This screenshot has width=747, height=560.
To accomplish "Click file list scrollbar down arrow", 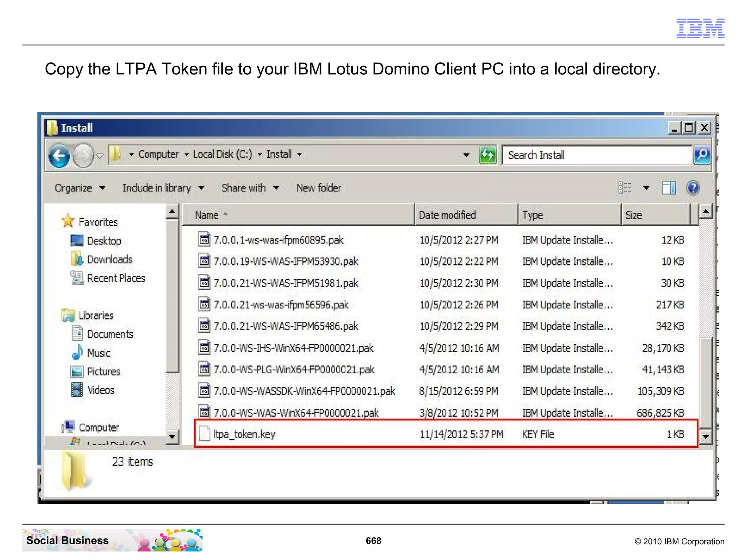I will 706,436.
